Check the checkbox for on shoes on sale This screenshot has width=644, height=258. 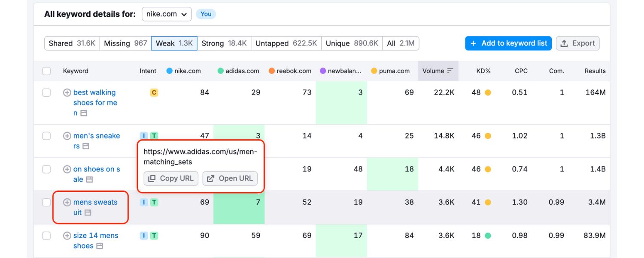(x=46, y=169)
